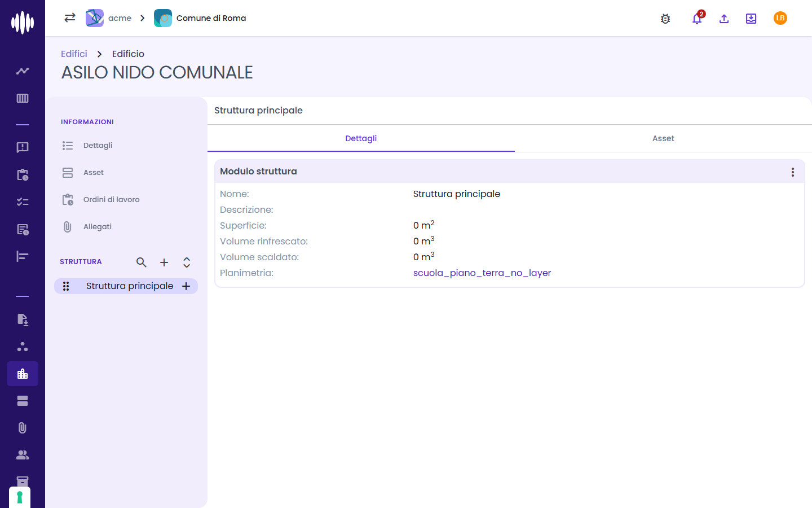Open the buildings icon in sidebar
Viewport: 812px width, 508px height.
click(x=23, y=374)
